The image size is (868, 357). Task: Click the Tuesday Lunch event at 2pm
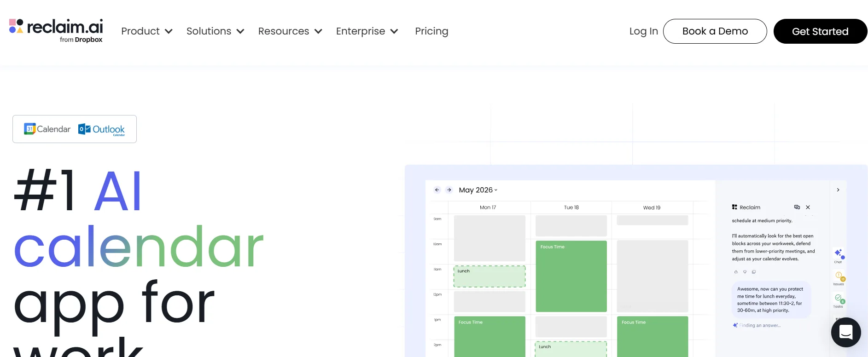pyautogui.click(x=571, y=349)
